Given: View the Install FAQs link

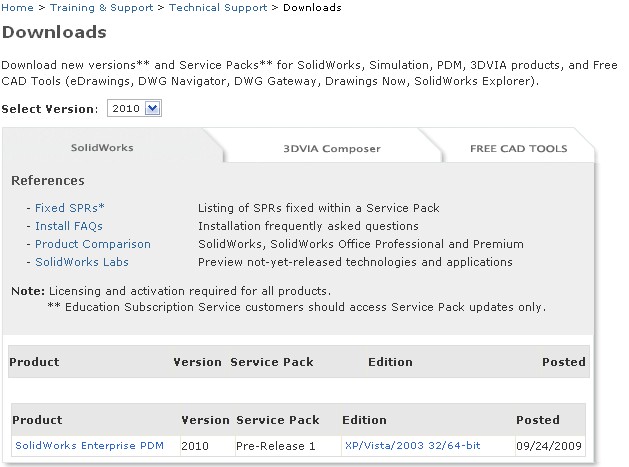Looking at the screenshot, I should pyautogui.click(x=69, y=226).
